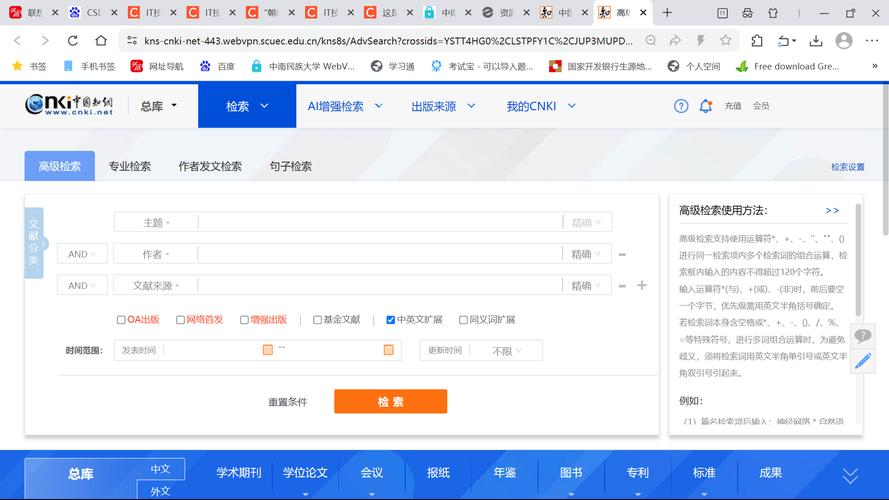
Task: Open 检索设置 link
Action: click(x=848, y=167)
